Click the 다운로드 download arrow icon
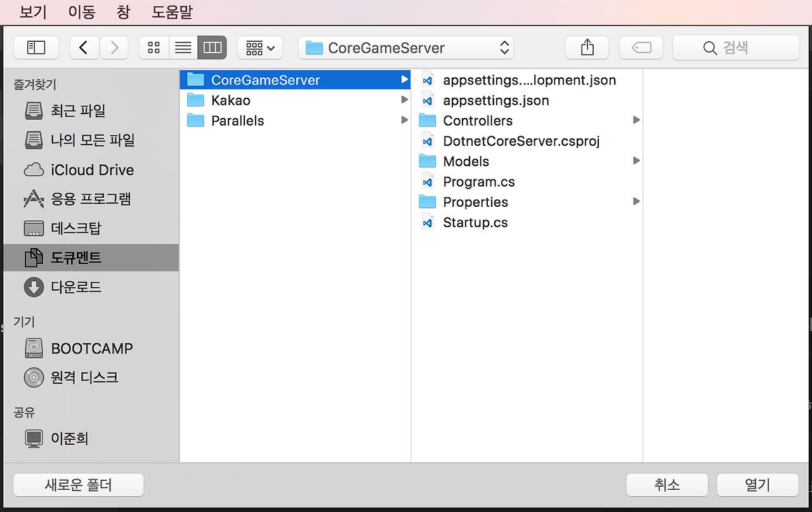Image resolution: width=812 pixels, height=512 pixels. (34, 287)
